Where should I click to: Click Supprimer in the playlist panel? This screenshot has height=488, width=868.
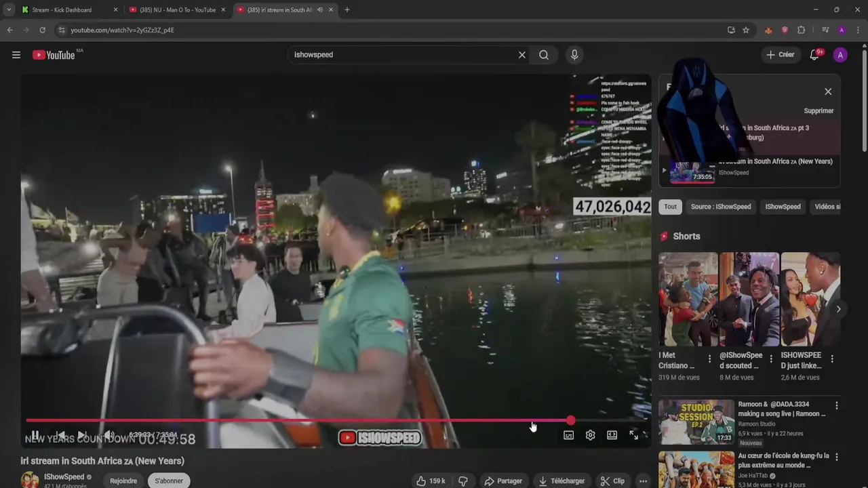[x=818, y=111]
